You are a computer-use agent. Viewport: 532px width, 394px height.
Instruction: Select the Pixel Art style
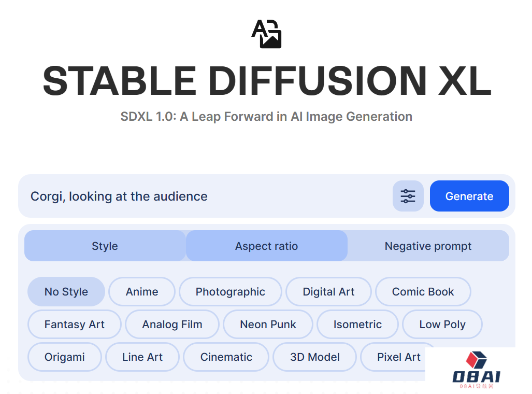[x=399, y=357]
